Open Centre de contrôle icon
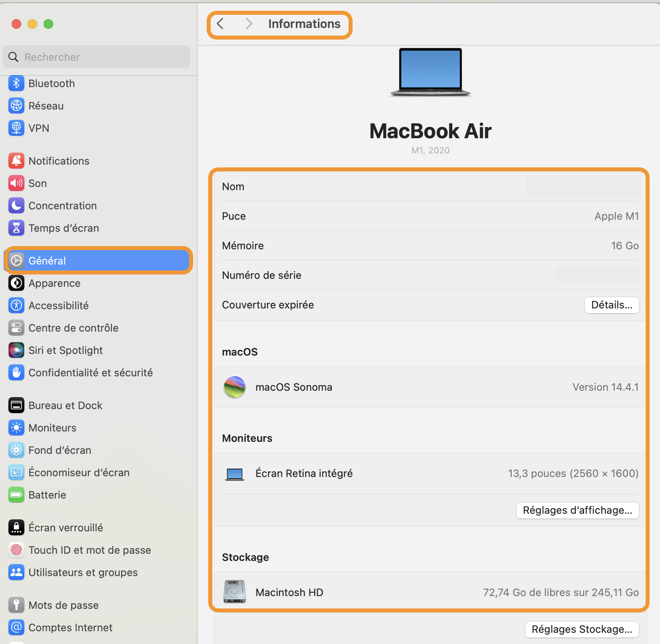The height and width of the screenshot is (644, 660). (16, 328)
